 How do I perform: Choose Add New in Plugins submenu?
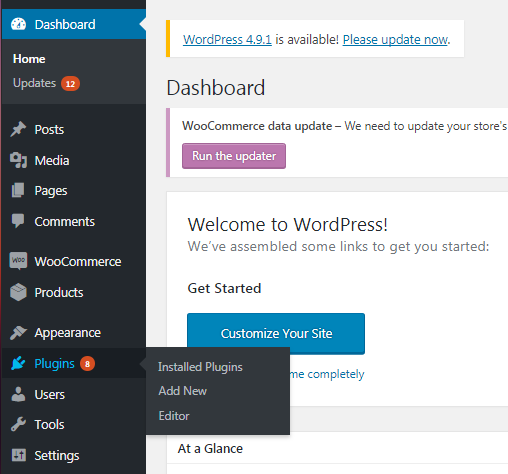pos(182,391)
